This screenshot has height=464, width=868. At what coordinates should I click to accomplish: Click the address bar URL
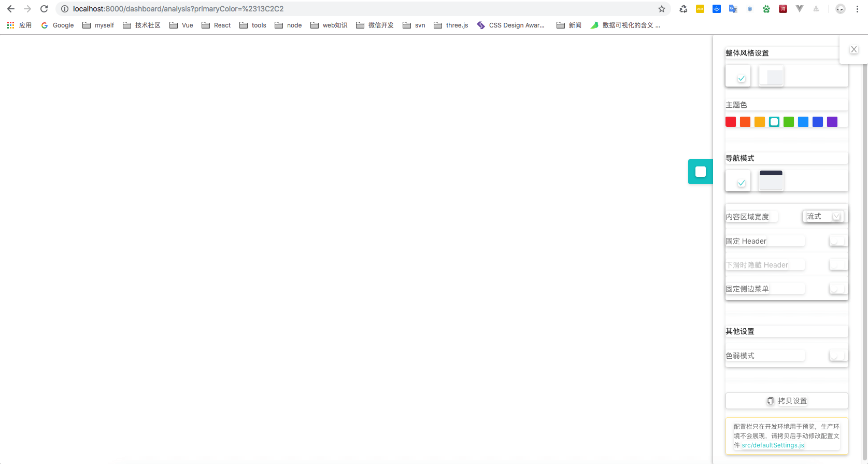pos(178,9)
